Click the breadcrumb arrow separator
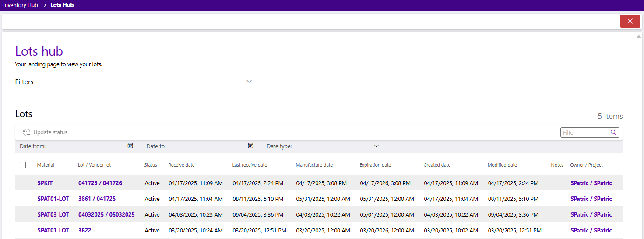 (45, 5)
